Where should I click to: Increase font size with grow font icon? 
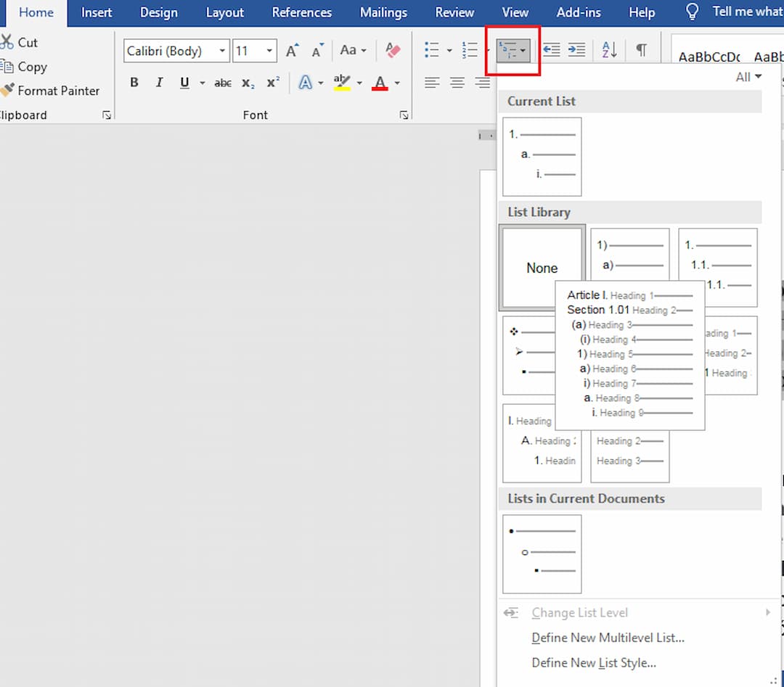(x=292, y=51)
